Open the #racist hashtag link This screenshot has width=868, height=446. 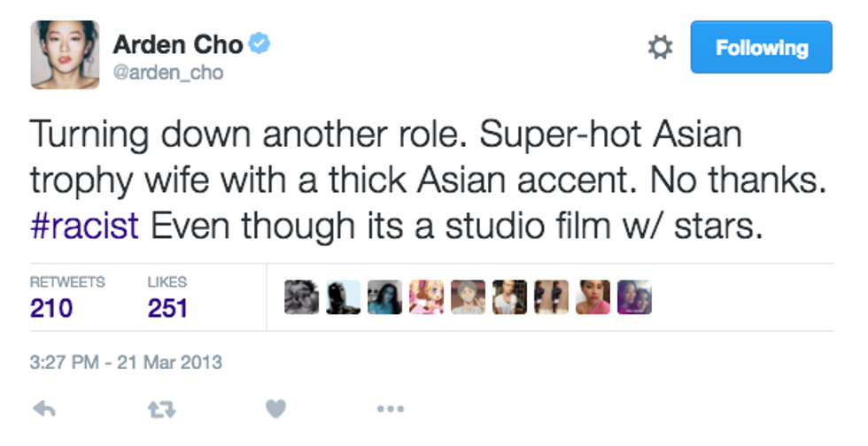pyautogui.click(x=84, y=227)
